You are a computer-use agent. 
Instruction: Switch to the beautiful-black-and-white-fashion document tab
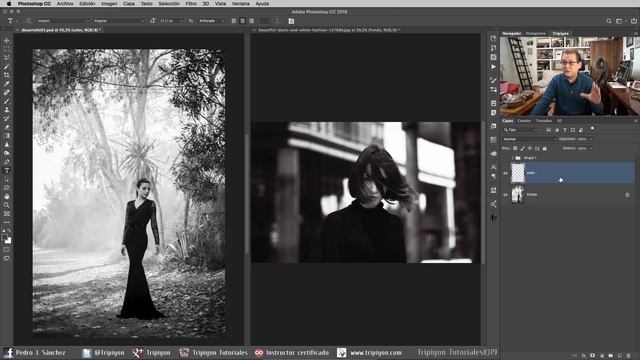coord(329,30)
